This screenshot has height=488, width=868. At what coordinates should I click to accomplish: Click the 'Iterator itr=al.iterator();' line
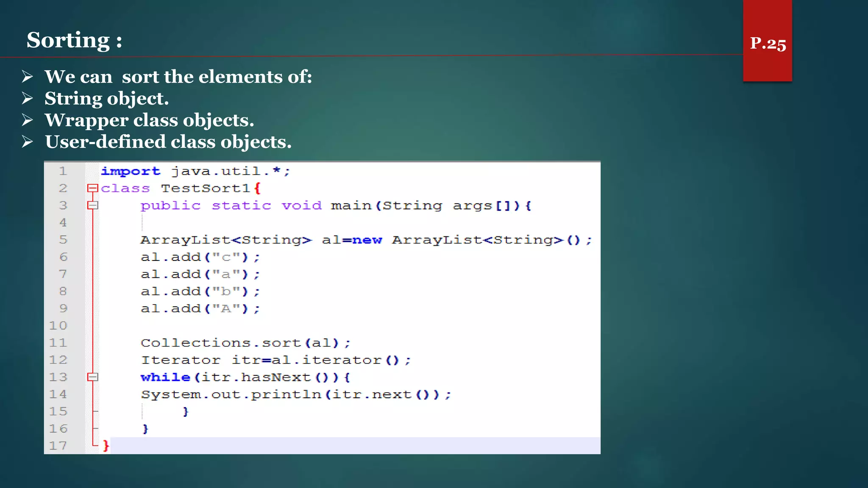pyautogui.click(x=276, y=360)
